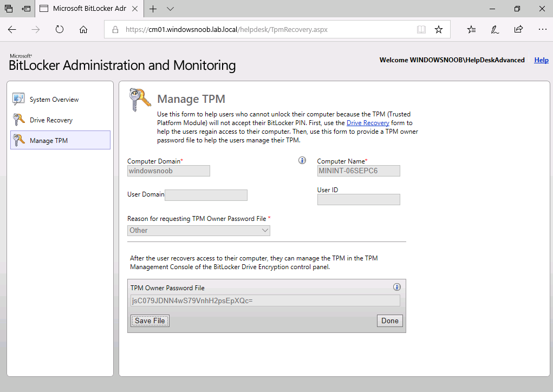The width and height of the screenshot is (553, 392).
Task: Click the address bar URL
Action: (226, 30)
